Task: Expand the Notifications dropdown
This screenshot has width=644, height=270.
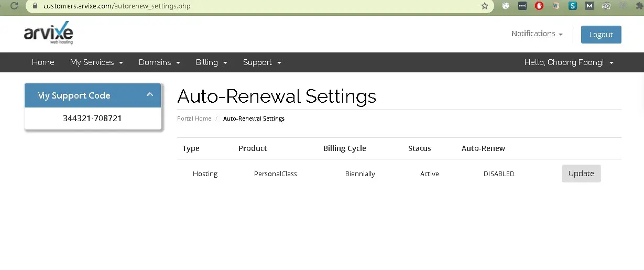Action: click(537, 34)
